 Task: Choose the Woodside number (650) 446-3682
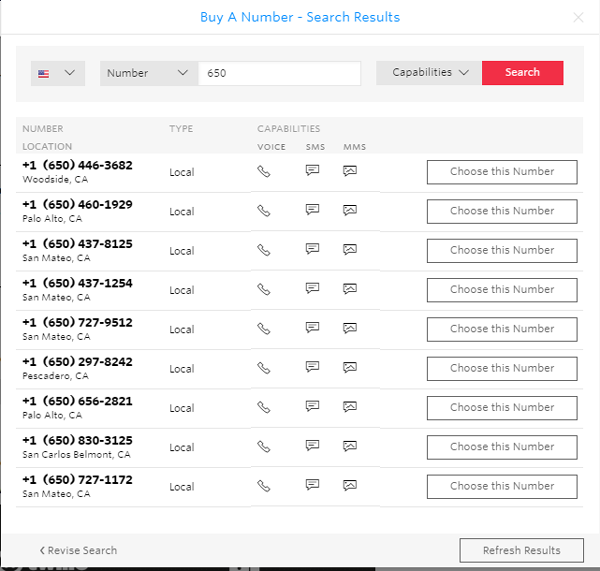pos(502,172)
